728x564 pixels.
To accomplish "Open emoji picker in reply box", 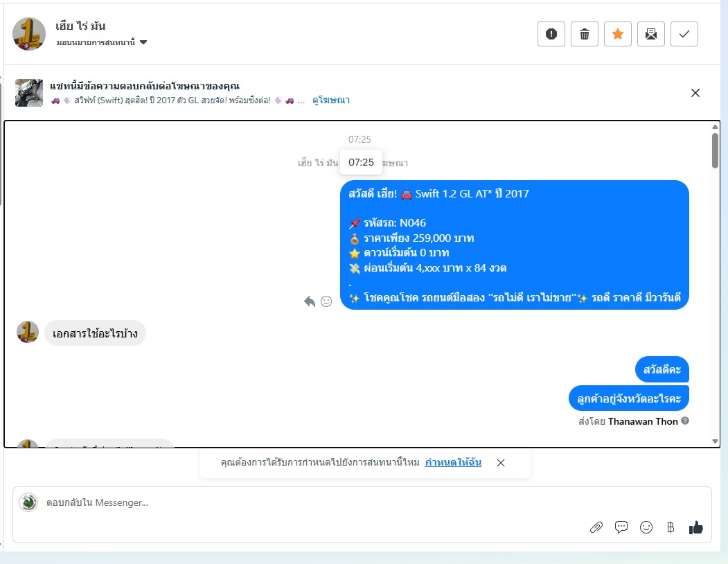I will coord(646,527).
